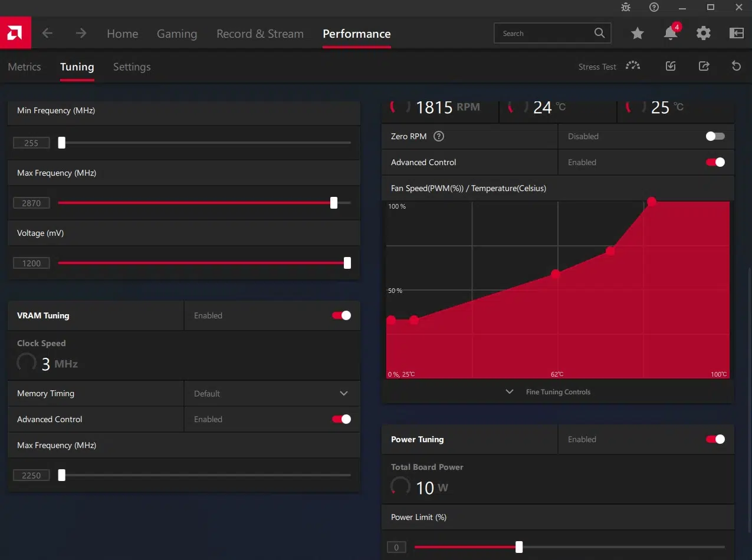Open the help question mark icon
Viewport: 752px width, 560px height.
(x=654, y=8)
